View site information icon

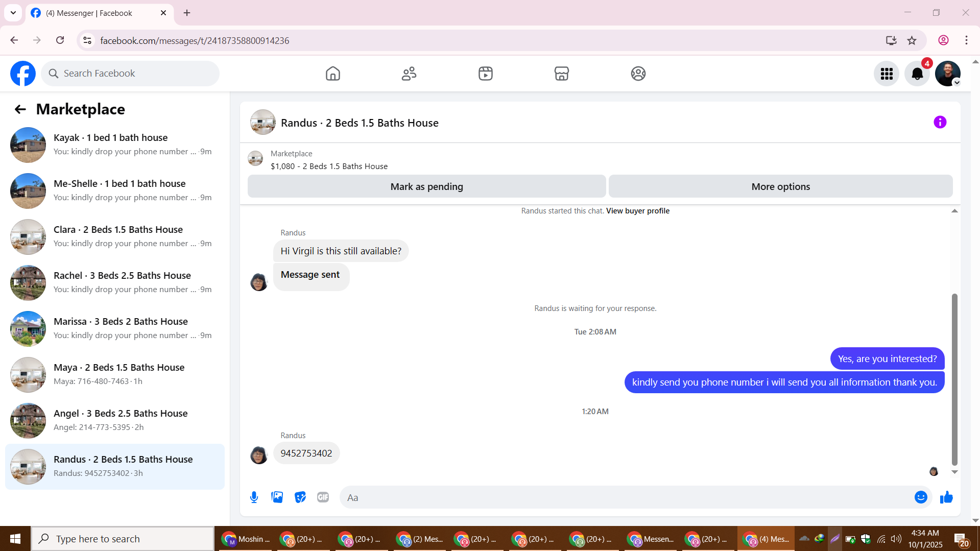click(88, 40)
